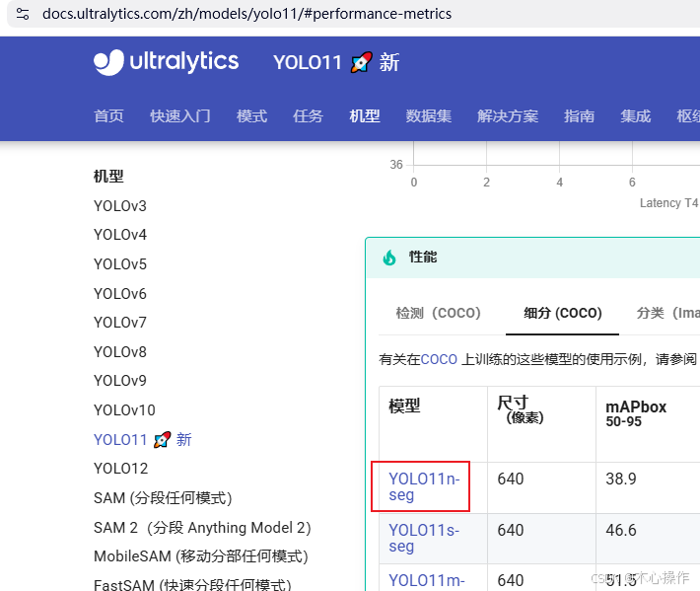Click the address bar URL

[x=246, y=14]
